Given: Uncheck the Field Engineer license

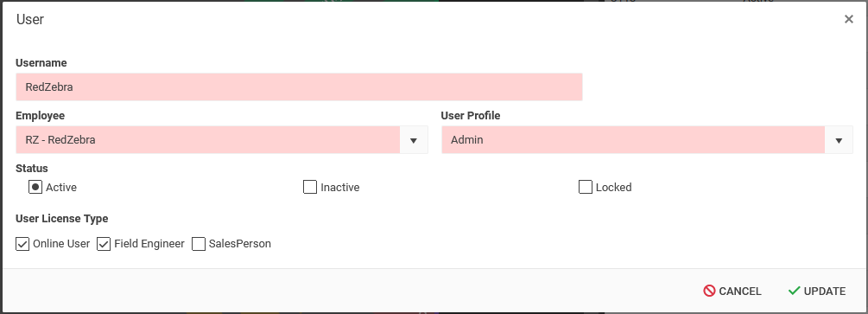Looking at the screenshot, I should (104, 244).
